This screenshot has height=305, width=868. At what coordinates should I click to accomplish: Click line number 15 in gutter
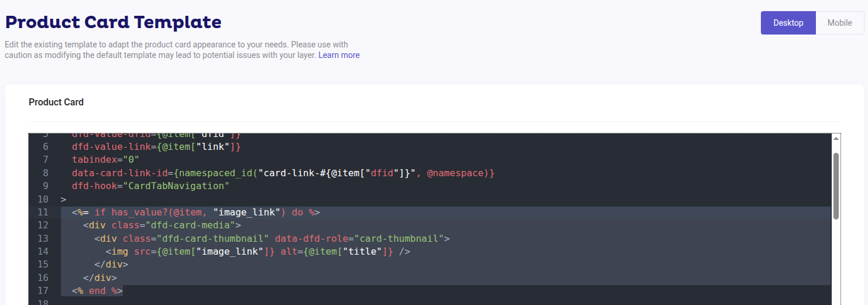click(43, 264)
